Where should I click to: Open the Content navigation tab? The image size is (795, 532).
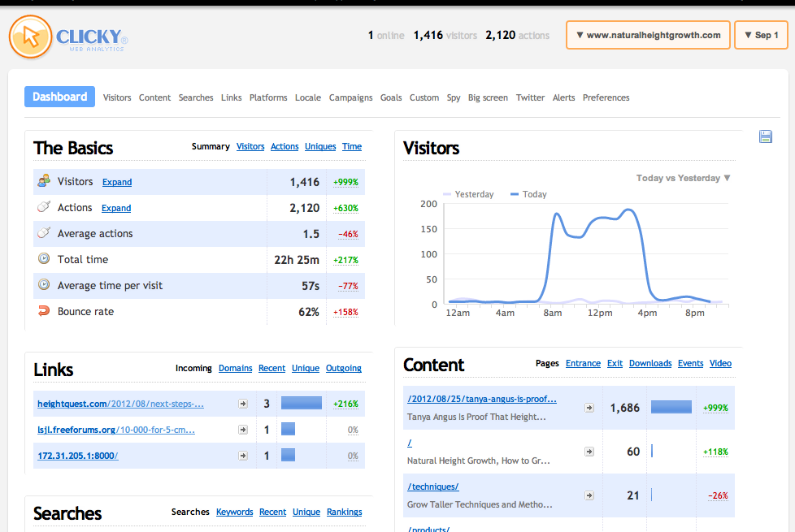(154, 97)
